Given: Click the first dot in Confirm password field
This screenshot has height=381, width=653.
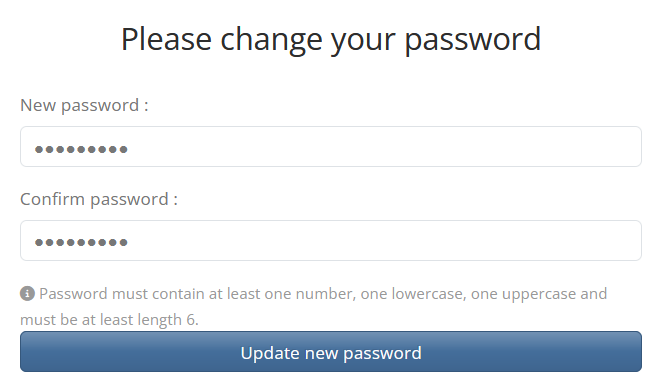Looking at the screenshot, I should pyautogui.click(x=39, y=242).
